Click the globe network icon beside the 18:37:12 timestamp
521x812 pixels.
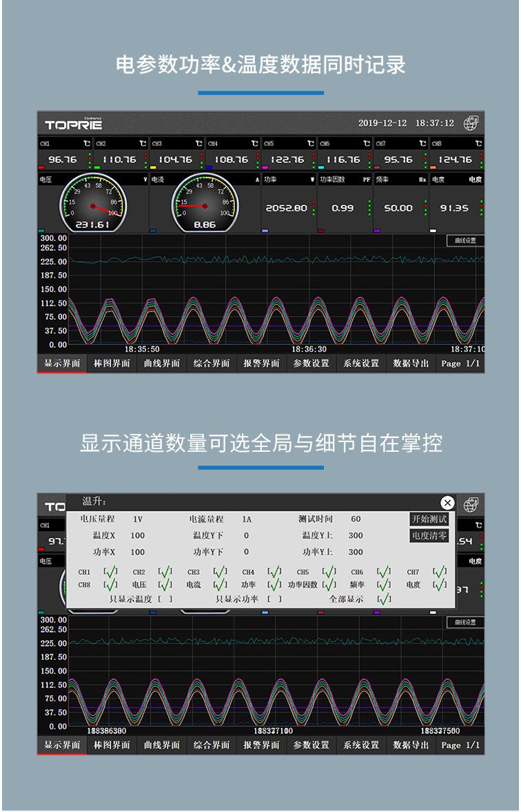coord(471,123)
